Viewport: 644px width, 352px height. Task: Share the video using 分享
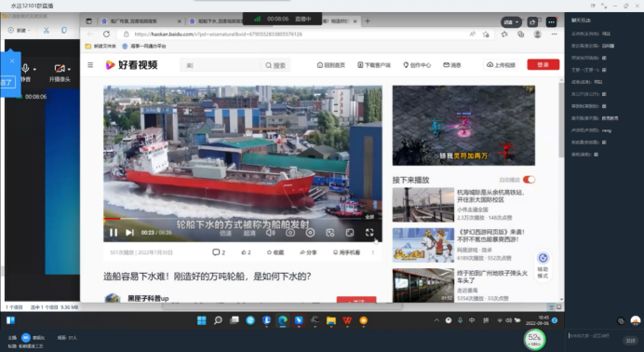(x=308, y=252)
